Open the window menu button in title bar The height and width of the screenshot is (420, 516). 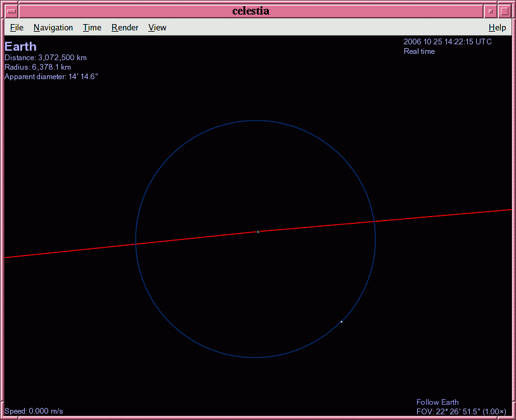pos(11,11)
